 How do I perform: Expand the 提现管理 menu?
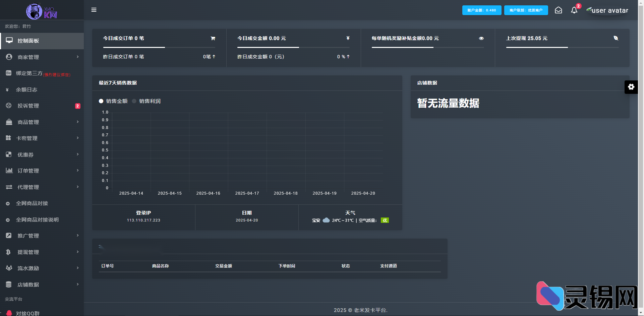(x=28, y=252)
